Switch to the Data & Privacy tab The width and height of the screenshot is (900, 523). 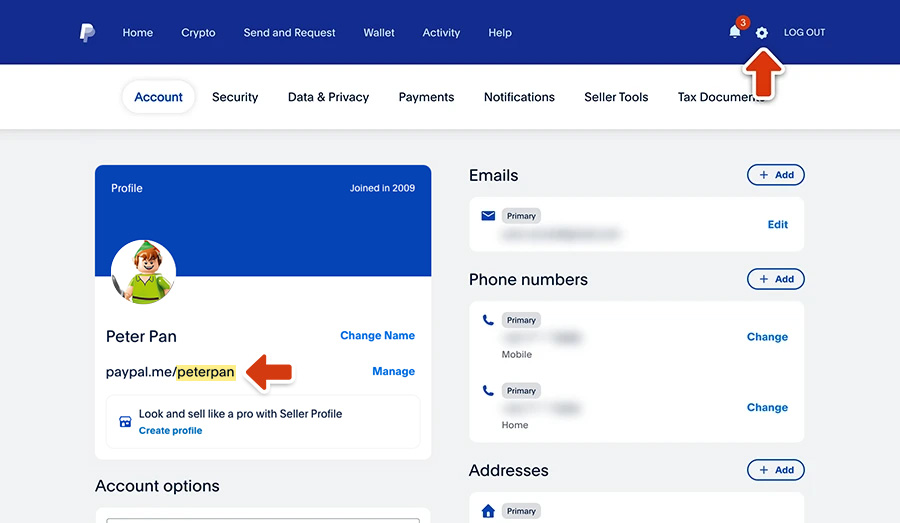328,97
